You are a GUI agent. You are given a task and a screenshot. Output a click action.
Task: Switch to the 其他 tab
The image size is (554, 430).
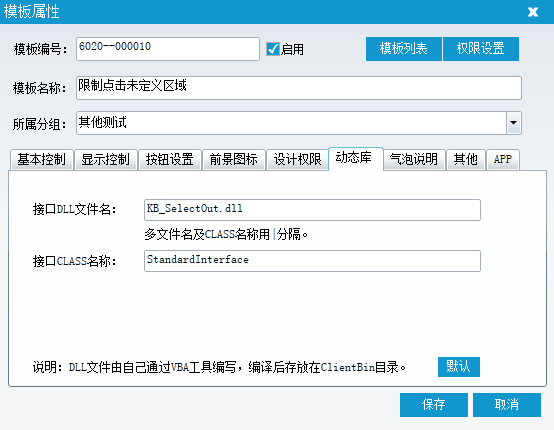pos(466,160)
